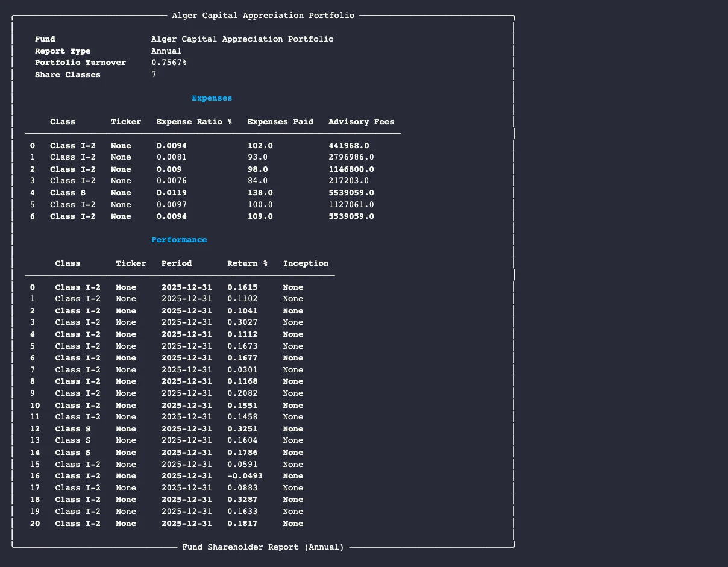Click the Return % column header

[247, 263]
